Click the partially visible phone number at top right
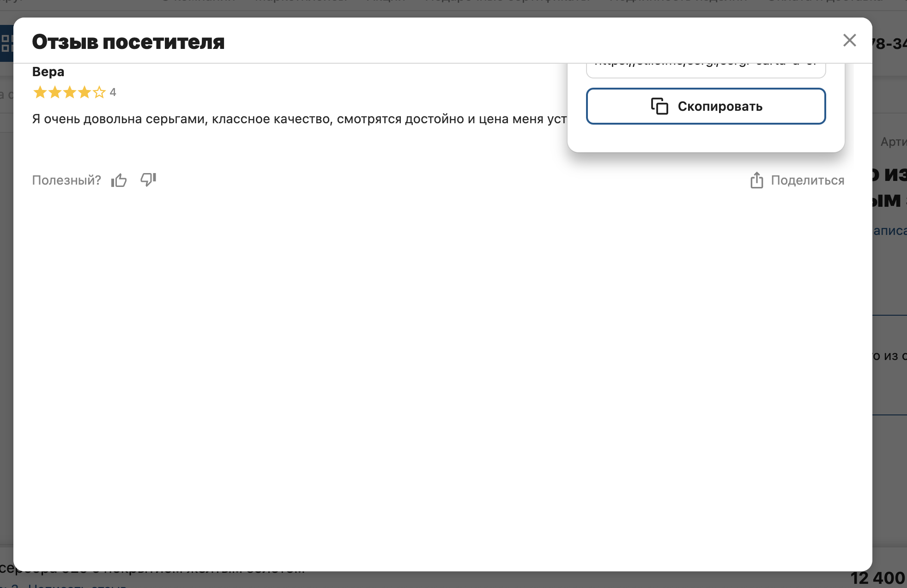 click(x=889, y=44)
